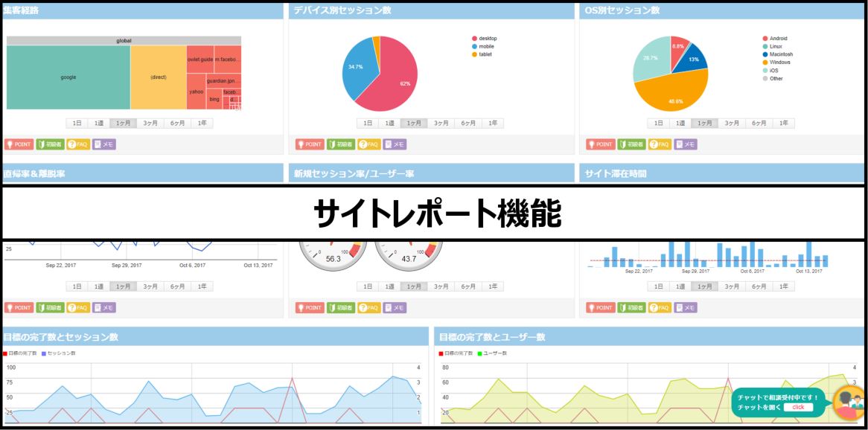Image resolution: width=868 pixels, height=430 pixels.
Task: Add メモ for OS別セッション数
Action: 686,144
